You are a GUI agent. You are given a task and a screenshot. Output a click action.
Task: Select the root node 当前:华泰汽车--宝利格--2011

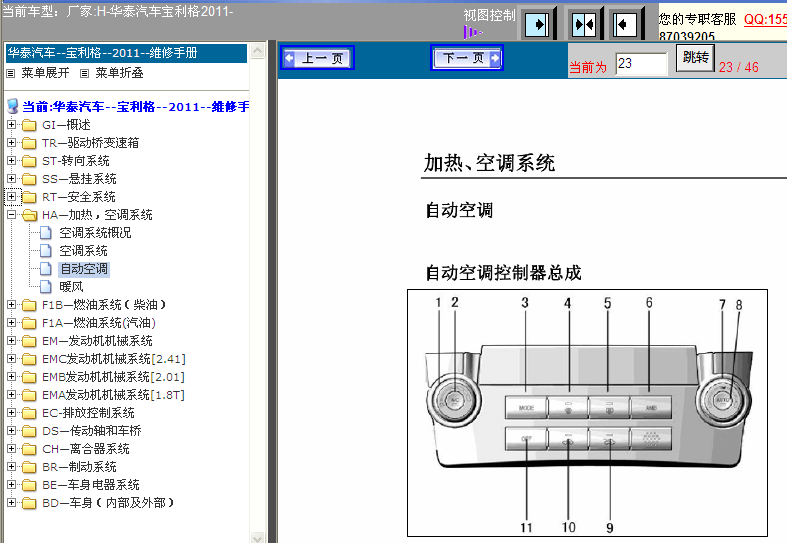(x=136, y=106)
